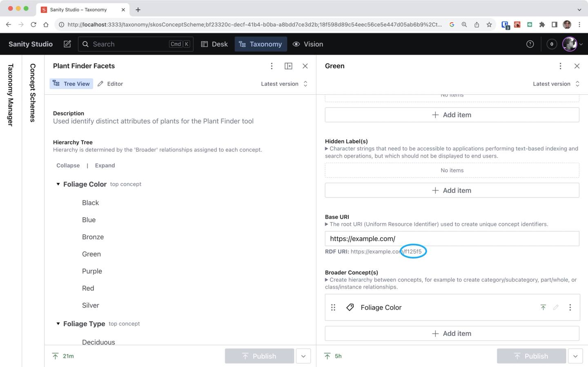Open the user avatar menu
The image size is (588, 367).
pyautogui.click(x=570, y=44)
